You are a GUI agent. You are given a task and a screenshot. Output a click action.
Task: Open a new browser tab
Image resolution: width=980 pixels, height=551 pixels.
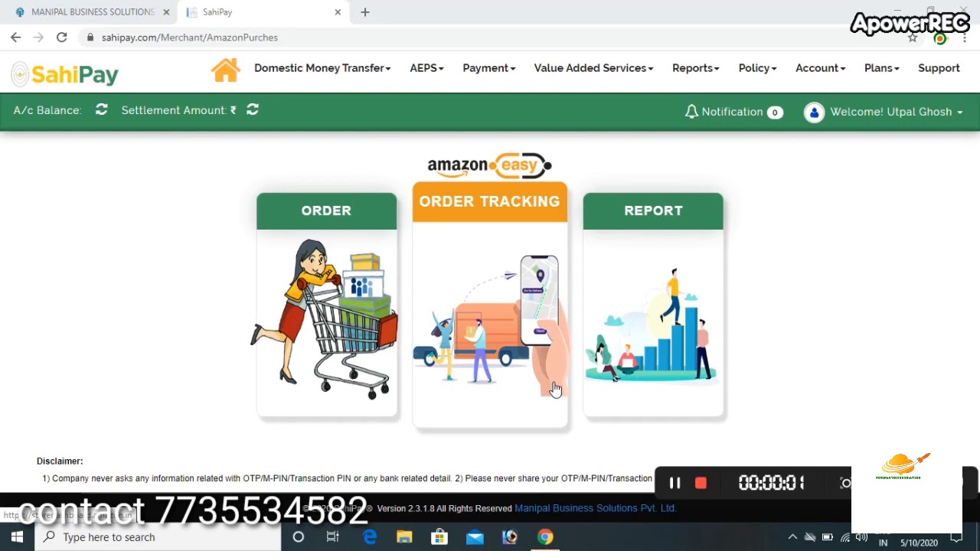click(x=365, y=12)
